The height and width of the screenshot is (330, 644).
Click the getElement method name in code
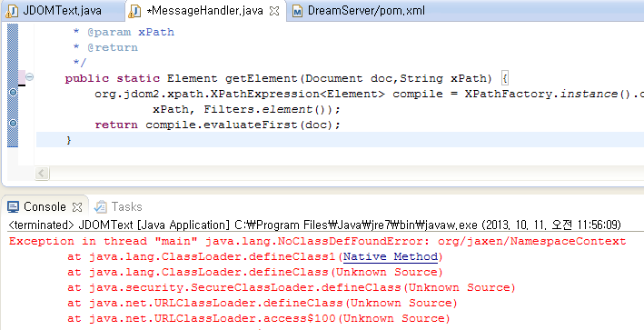pos(261,78)
